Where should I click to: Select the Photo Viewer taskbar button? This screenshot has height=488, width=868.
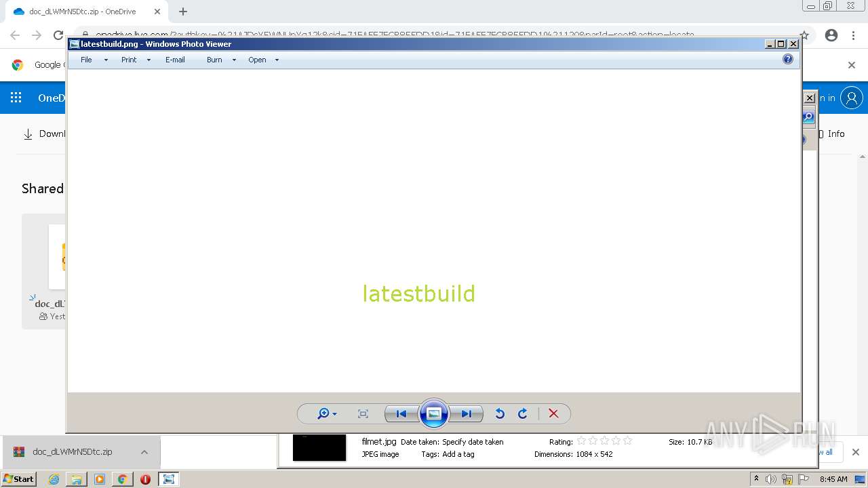[x=168, y=479]
